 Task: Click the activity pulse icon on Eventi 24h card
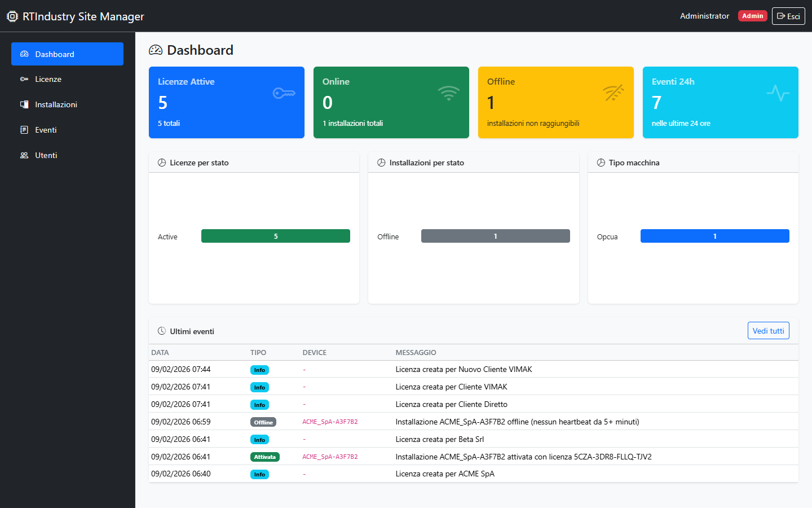tap(778, 93)
